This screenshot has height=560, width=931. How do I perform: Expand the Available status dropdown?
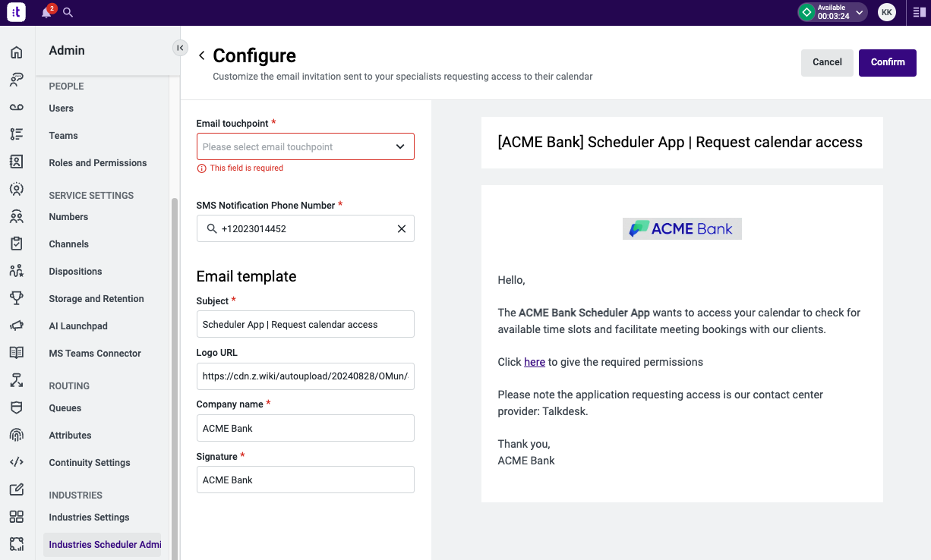pos(859,12)
